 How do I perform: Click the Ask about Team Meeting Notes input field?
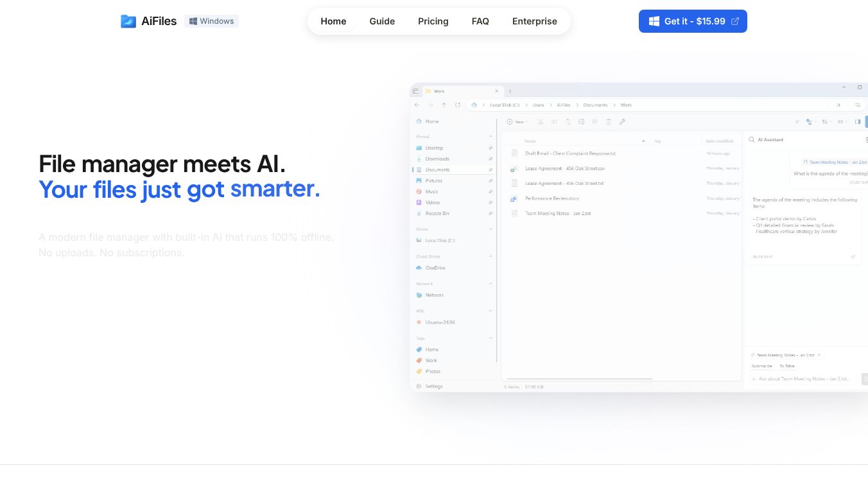pos(803,379)
